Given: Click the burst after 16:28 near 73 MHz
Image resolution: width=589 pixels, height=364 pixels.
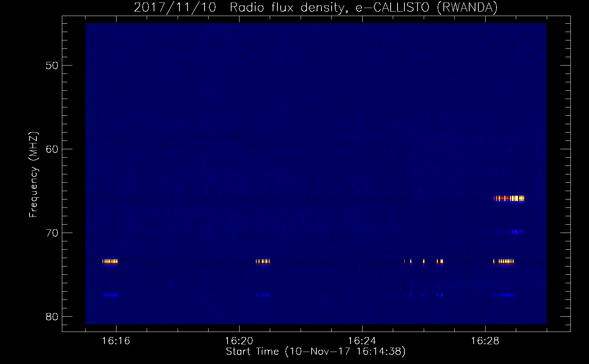Looking at the screenshot, I should (503, 261).
